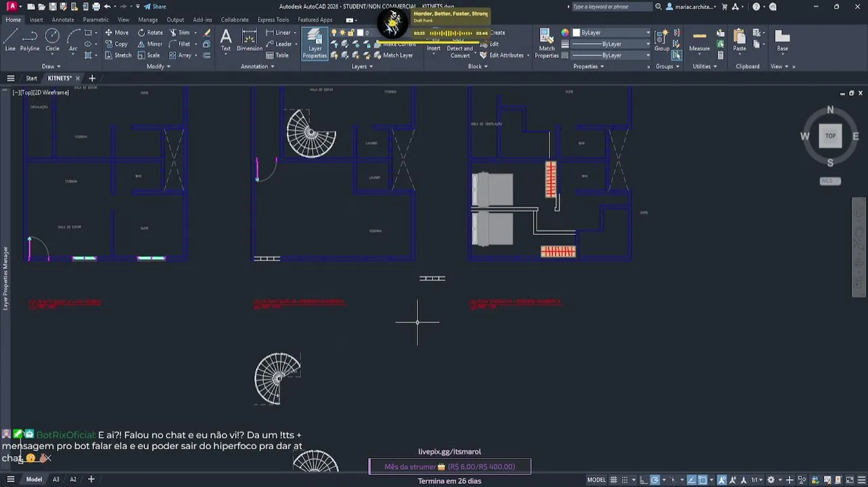Screen dimensions: 868x487
Task: Expand the Annotation panel flyout
Action: (x=257, y=66)
